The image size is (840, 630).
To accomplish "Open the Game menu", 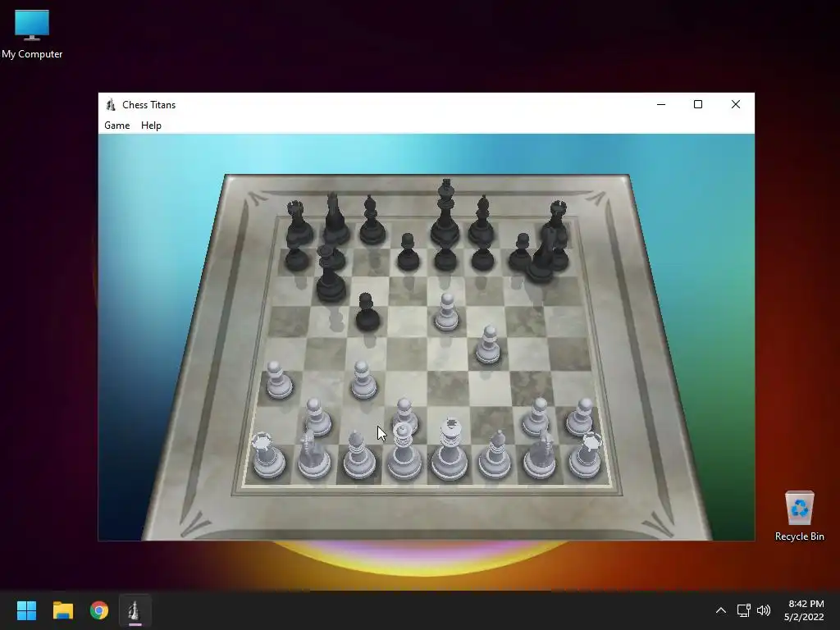I will pos(116,126).
